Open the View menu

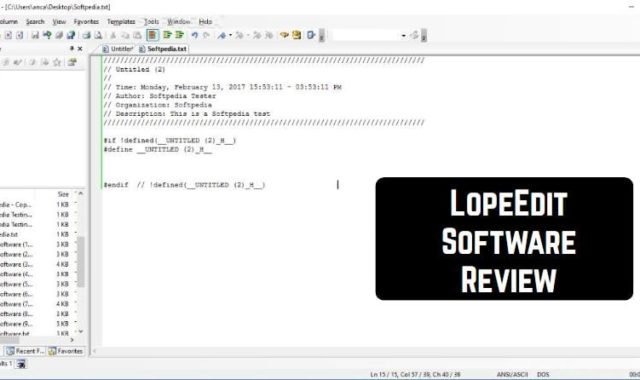tap(59, 22)
